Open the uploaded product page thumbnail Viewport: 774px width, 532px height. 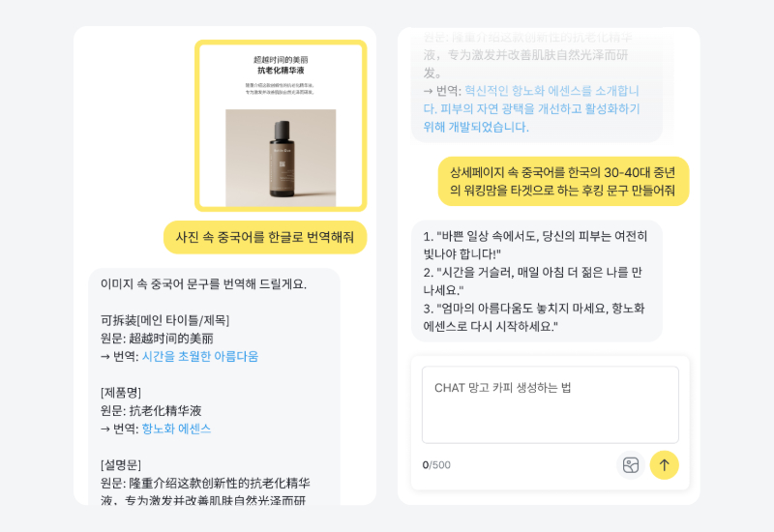(281, 126)
